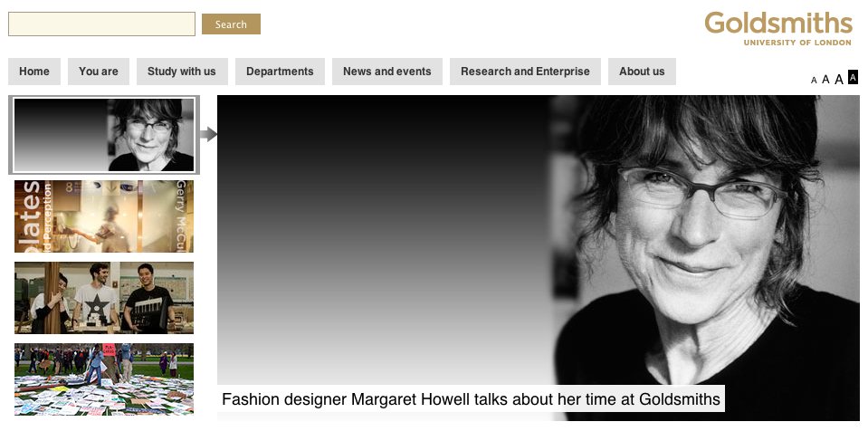The width and height of the screenshot is (868, 441).
Task: Click the grey arrow beside selected thumbnail
Action: (x=208, y=134)
